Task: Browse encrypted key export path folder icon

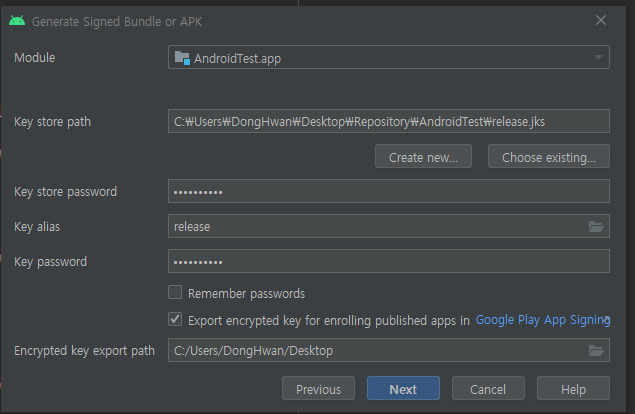Action: [x=596, y=350]
